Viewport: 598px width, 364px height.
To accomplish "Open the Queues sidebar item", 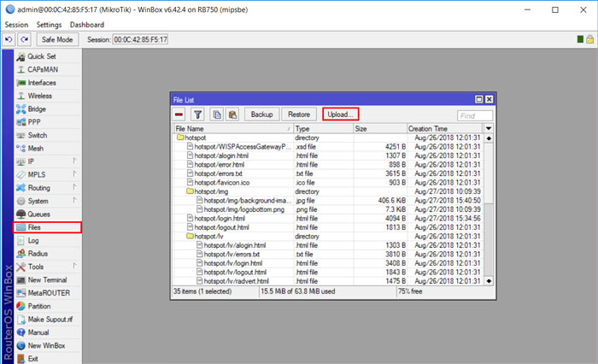I will [x=39, y=214].
